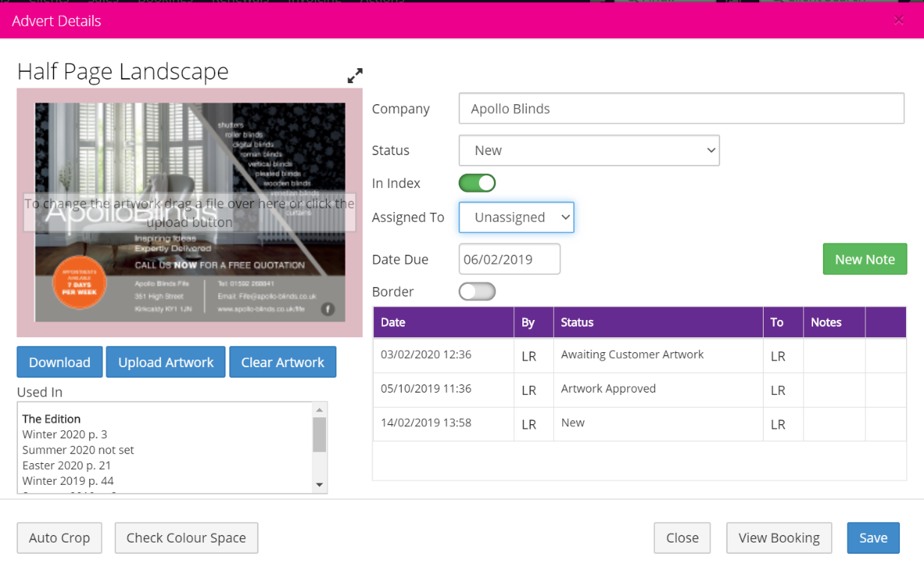
Task: Expand the artwork preview with arrows icon
Action: click(355, 76)
